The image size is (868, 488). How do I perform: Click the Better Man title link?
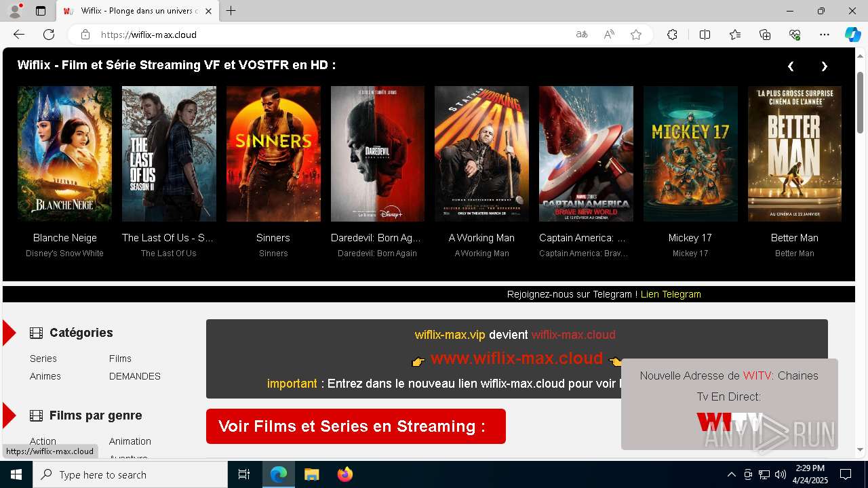(795, 238)
